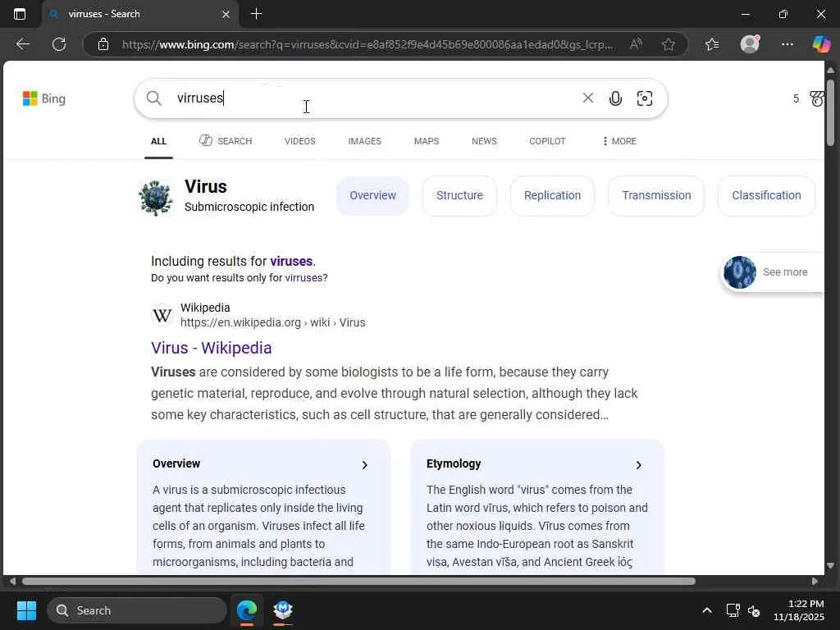Click the browser back arrow
Viewport: 840px width, 630px height.
pos(22,44)
